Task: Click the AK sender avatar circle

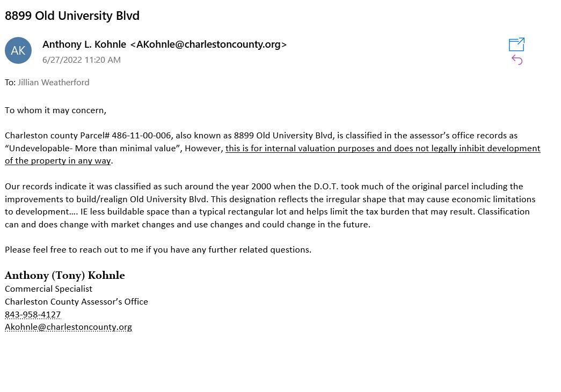Action: click(18, 50)
